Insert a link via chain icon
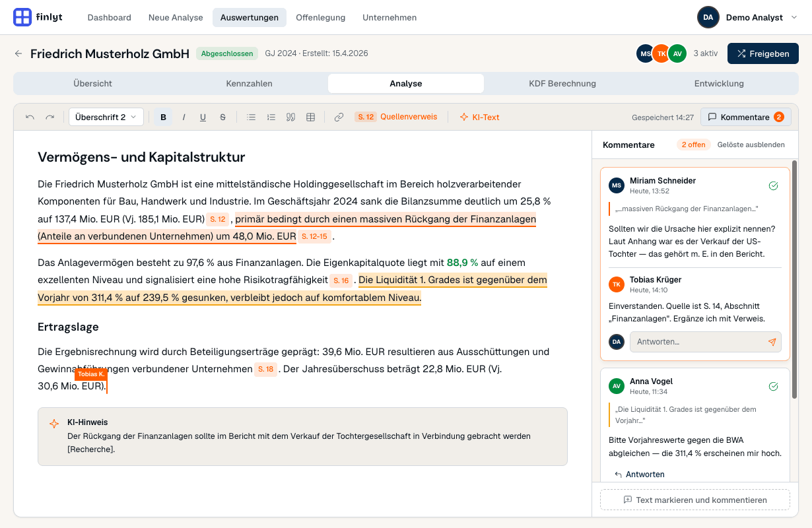 tap(339, 117)
